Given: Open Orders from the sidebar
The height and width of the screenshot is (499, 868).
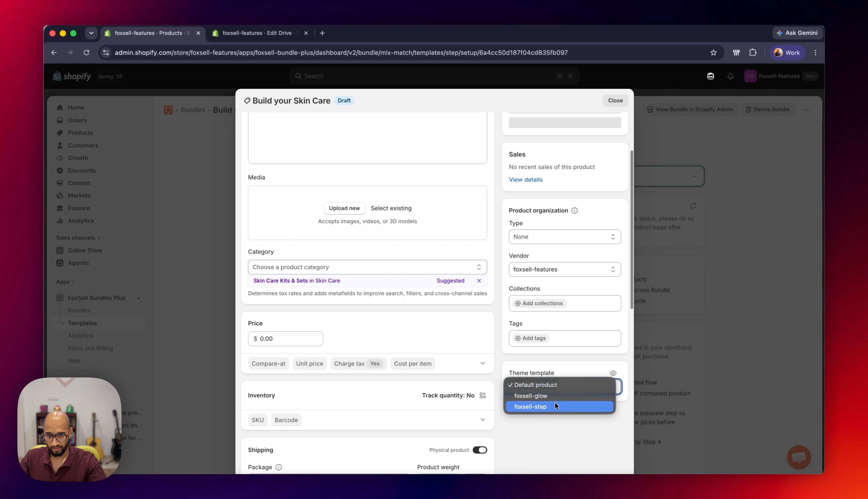Looking at the screenshot, I should [x=77, y=120].
